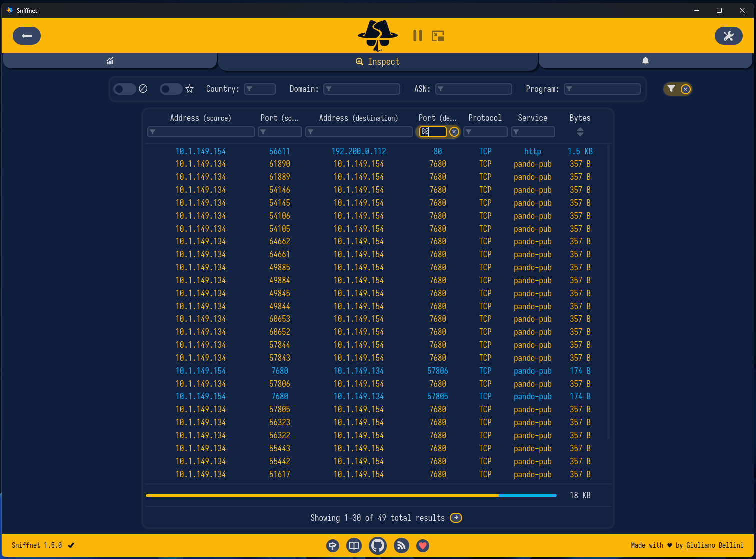The width and height of the screenshot is (756, 559).
Task: Click the Protocol column header
Action: 485,118
